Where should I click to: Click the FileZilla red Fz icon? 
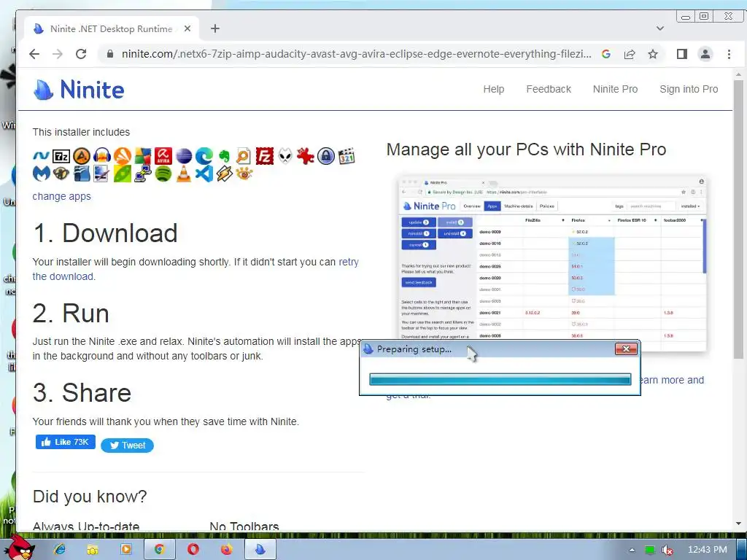[x=264, y=156]
